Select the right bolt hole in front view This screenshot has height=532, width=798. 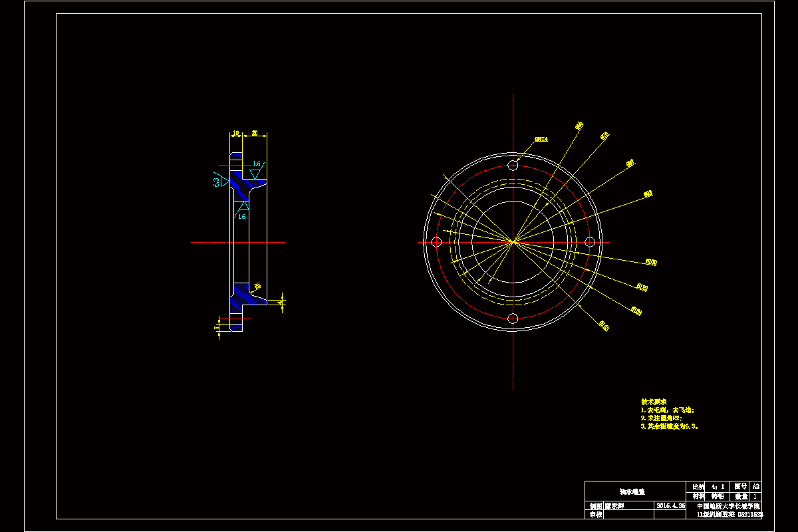coord(589,242)
